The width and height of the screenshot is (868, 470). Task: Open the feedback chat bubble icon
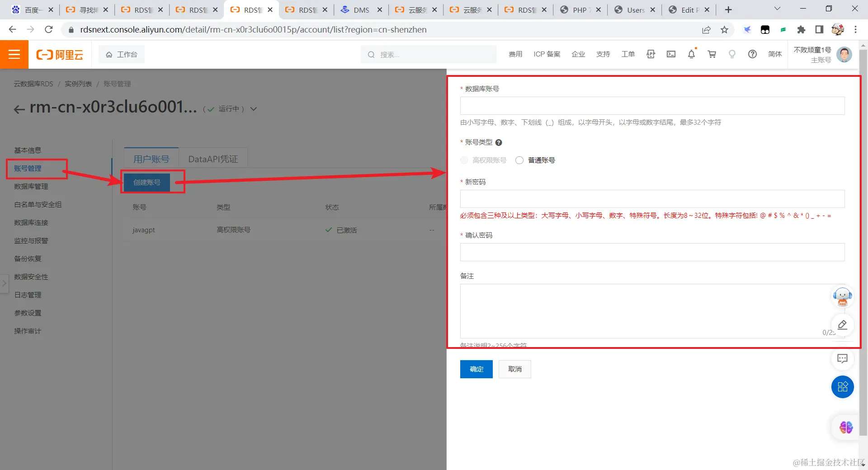pyautogui.click(x=843, y=359)
